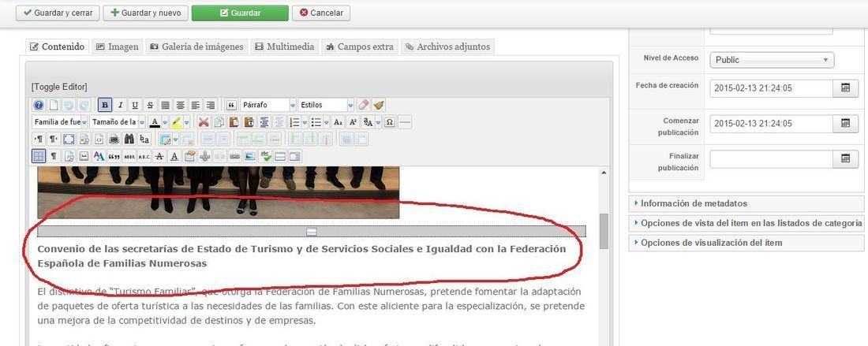Paste from clipboard icon
The image size is (868, 346).
coord(234,123)
